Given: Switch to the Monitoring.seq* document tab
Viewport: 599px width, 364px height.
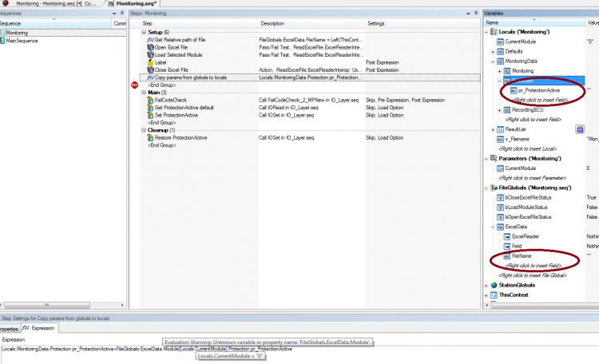Looking at the screenshot, I should coord(133,3).
